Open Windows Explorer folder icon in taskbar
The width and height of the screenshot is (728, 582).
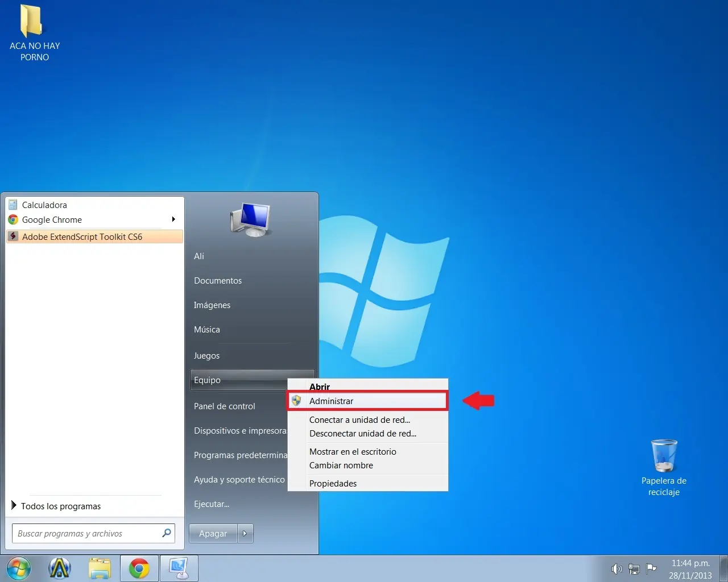pos(100,568)
